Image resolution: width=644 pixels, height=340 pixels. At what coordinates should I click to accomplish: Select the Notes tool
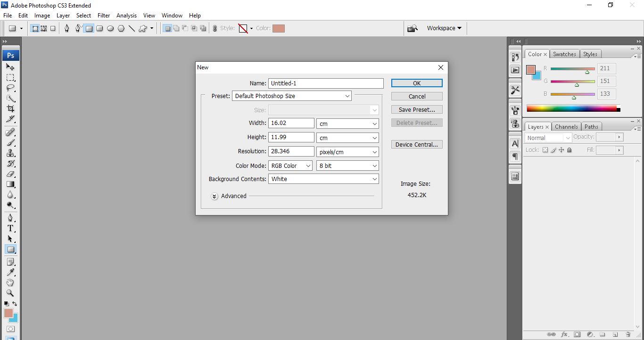10,262
